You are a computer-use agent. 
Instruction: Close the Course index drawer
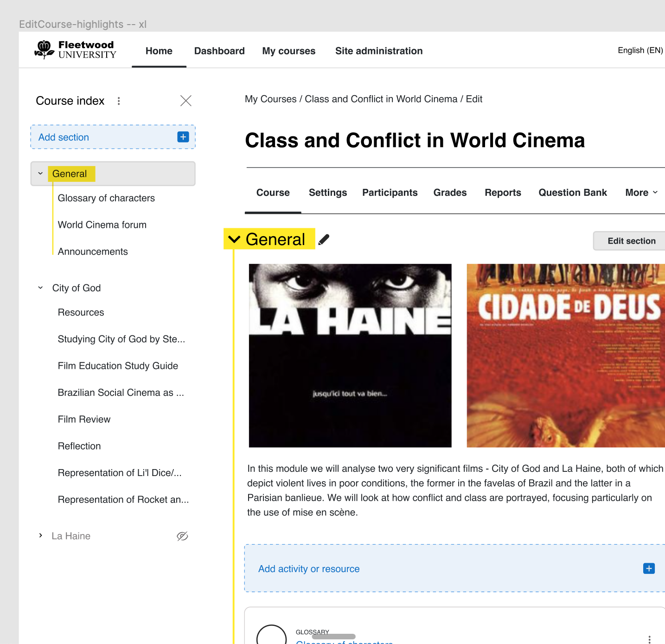(x=186, y=101)
